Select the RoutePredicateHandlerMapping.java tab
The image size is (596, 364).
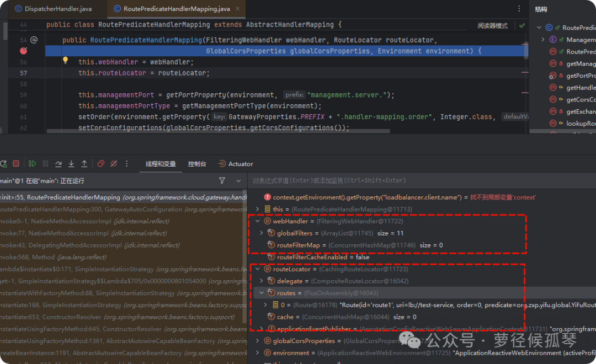tap(177, 9)
